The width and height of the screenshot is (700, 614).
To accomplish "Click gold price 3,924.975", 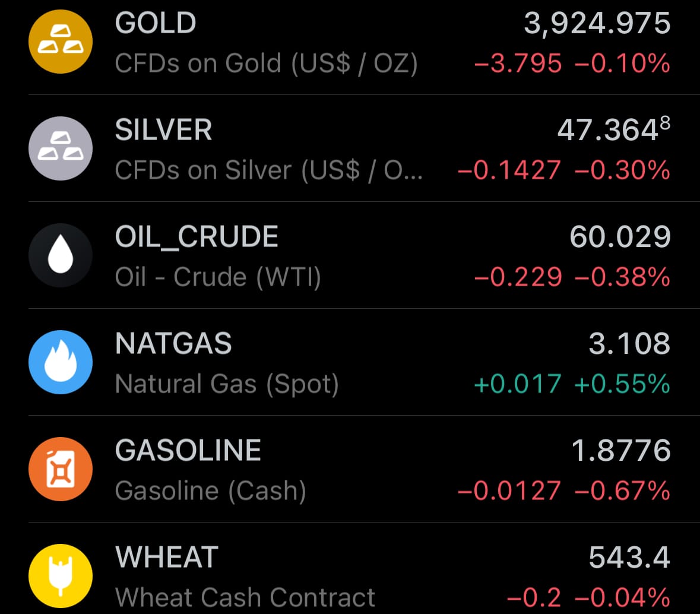I will 597,24.
